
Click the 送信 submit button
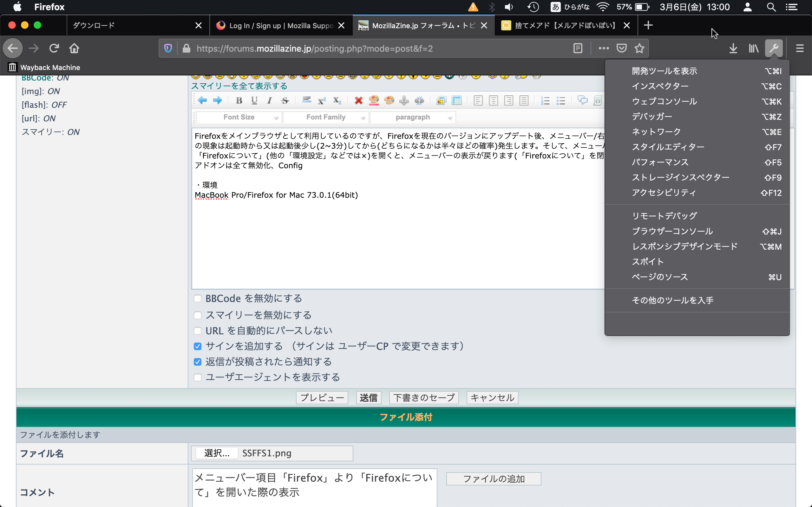click(368, 398)
